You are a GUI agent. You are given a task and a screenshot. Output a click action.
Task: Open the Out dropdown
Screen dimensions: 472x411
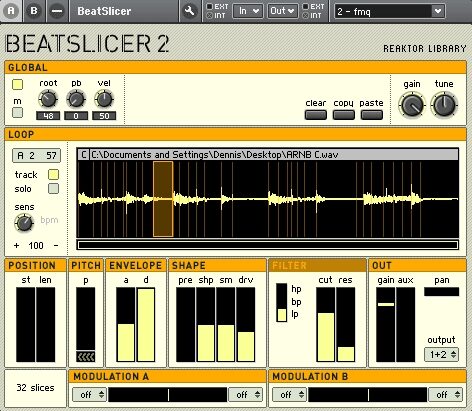click(283, 11)
